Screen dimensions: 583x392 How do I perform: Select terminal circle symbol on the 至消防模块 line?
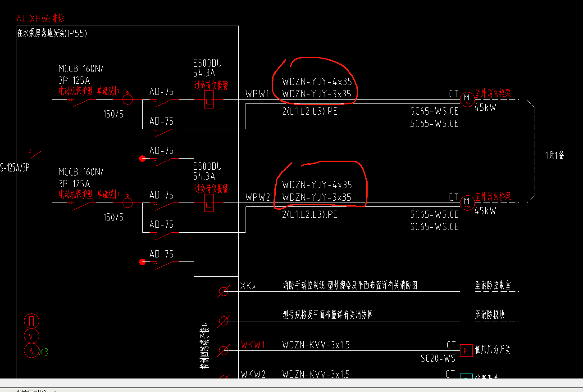click(223, 321)
